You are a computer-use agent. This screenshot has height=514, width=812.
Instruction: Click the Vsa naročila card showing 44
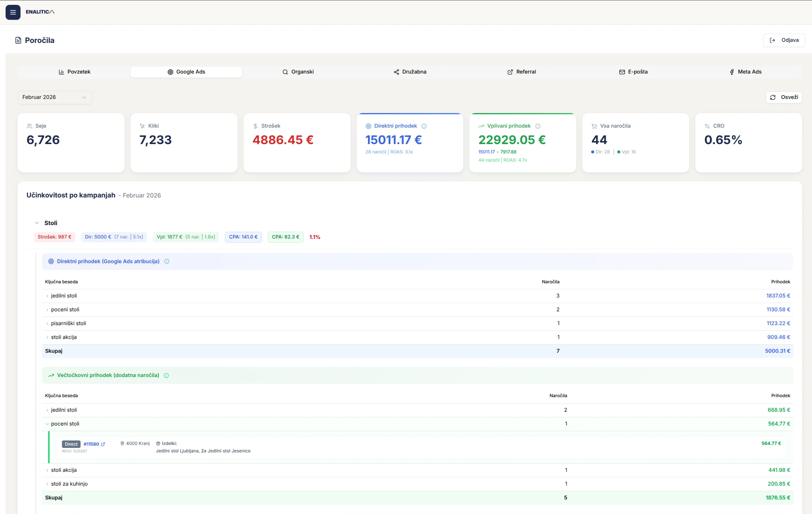636,143
